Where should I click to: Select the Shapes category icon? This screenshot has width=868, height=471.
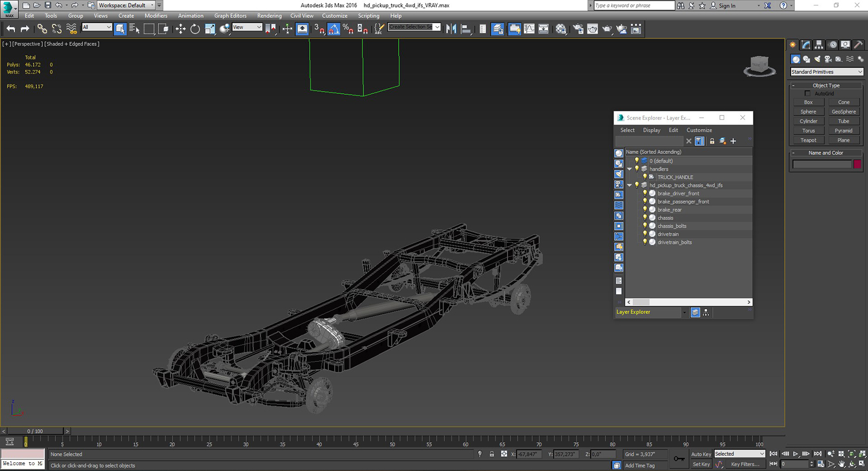point(806,59)
